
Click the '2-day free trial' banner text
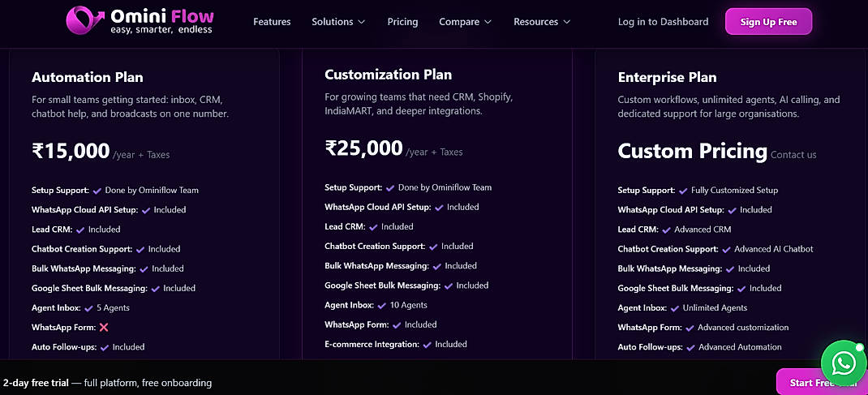pos(36,383)
